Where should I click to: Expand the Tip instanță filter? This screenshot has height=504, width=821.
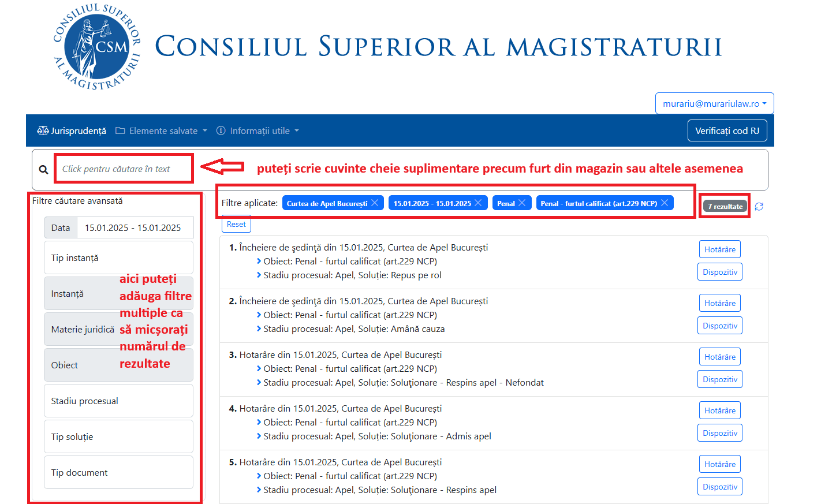[x=118, y=257]
